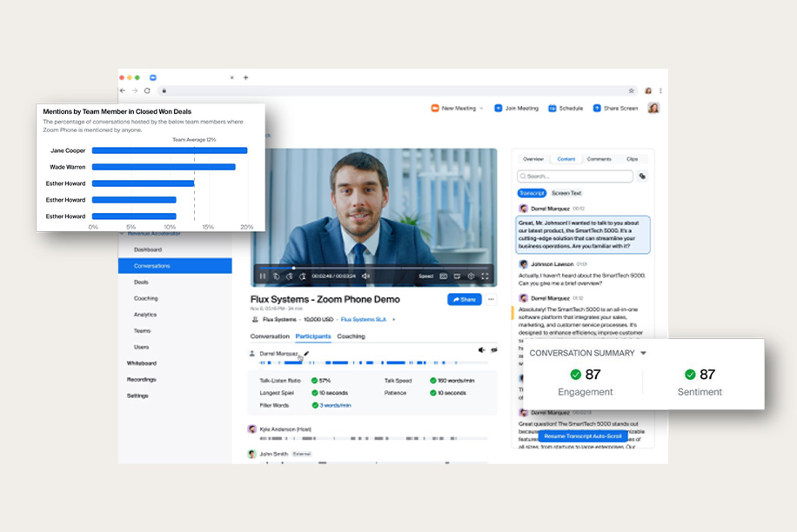Click the blue Share button
This screenshot has height=532, width=797.
pos(464,300)
